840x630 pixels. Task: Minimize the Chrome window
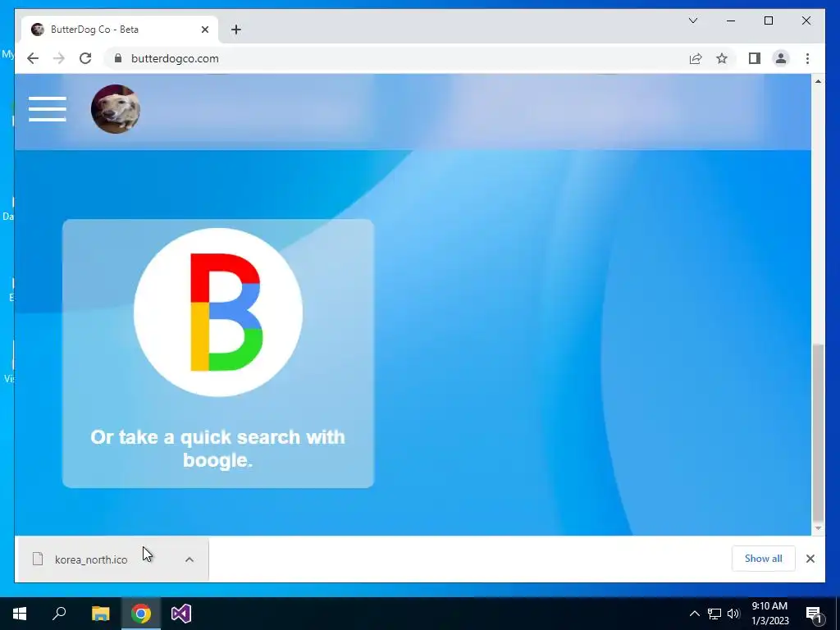point(731,21)
